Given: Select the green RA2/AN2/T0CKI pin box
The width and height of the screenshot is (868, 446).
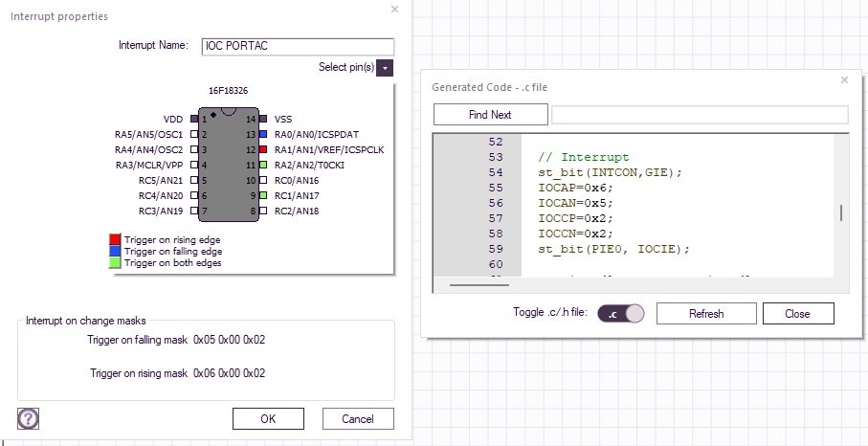Looking at the screenshot, I should (x=262, y=166).
